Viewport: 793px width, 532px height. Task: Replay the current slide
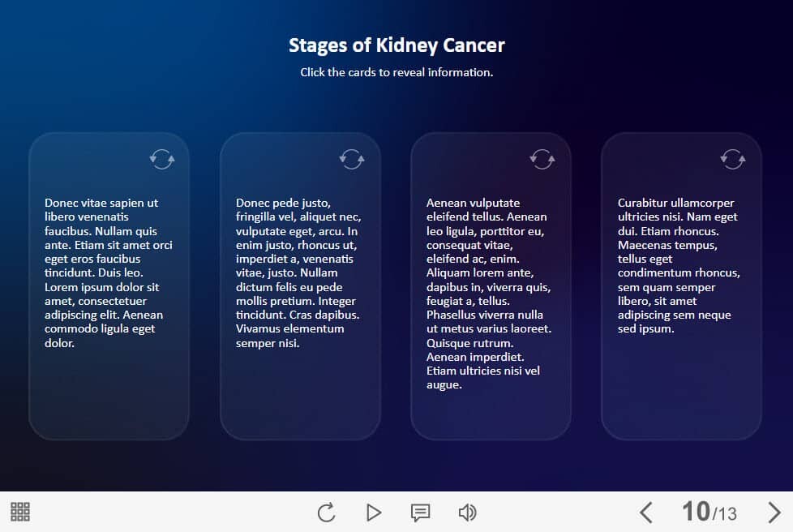click(326, 513)
